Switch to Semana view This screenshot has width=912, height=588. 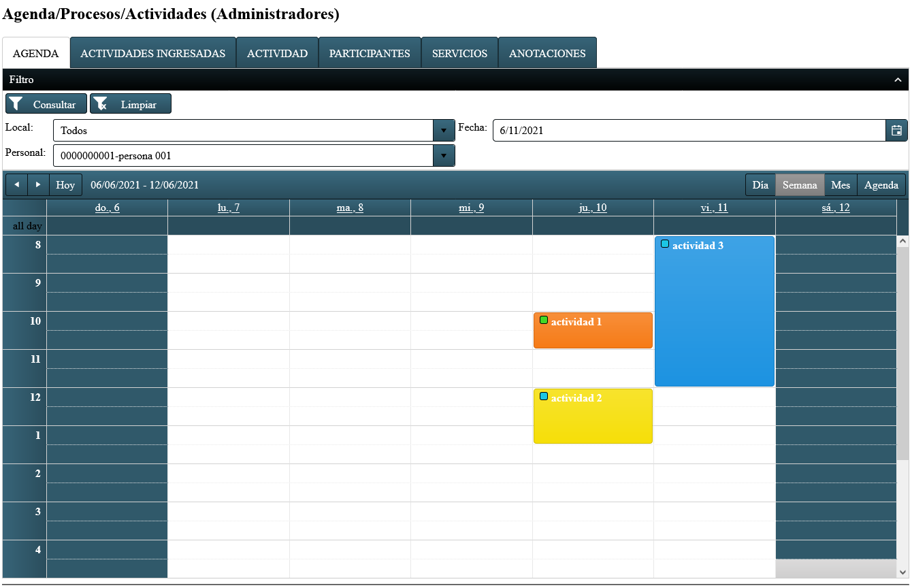[x=800, y=185]
